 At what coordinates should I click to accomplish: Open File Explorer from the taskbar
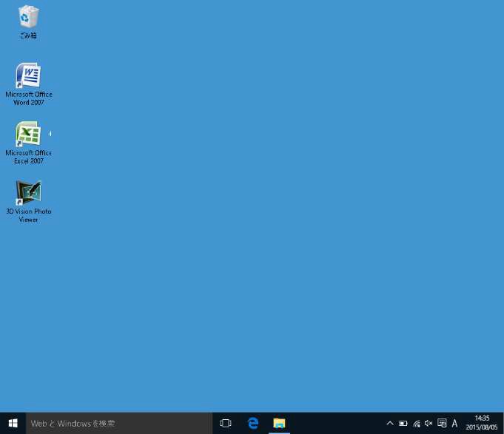pos(279,423)
